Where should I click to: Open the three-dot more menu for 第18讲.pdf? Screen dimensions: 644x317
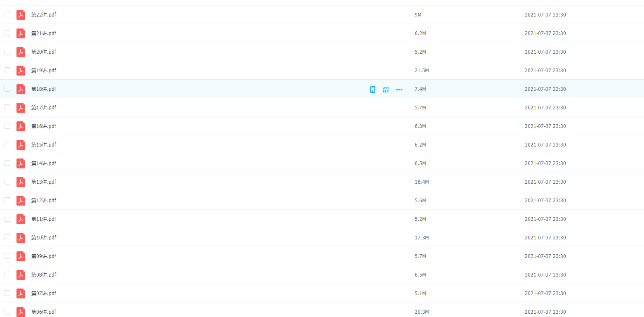(399, 90)
